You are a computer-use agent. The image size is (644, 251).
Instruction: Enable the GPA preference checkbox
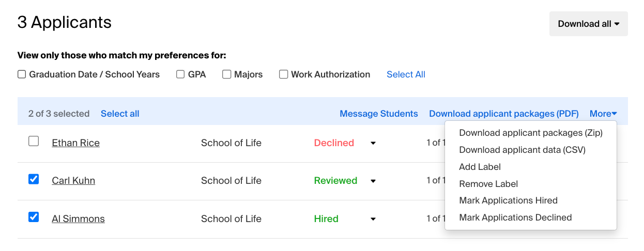pos(180,74)
